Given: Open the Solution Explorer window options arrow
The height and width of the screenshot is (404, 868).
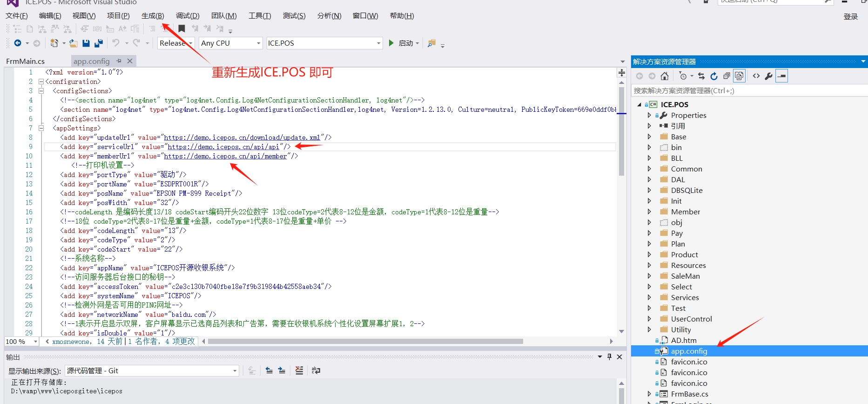Looking at the screenshot, I should pos(863,62).
